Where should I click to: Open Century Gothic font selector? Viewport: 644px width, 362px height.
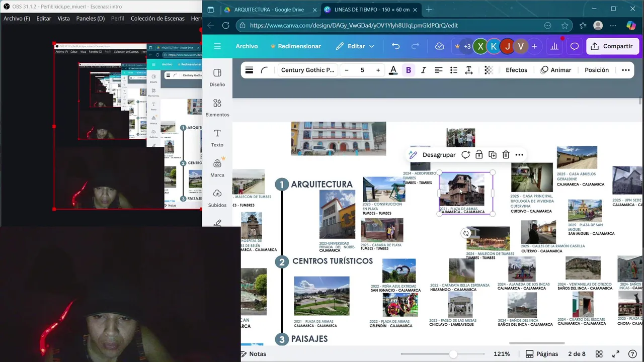pyautogui.click(x=307, y=70)
